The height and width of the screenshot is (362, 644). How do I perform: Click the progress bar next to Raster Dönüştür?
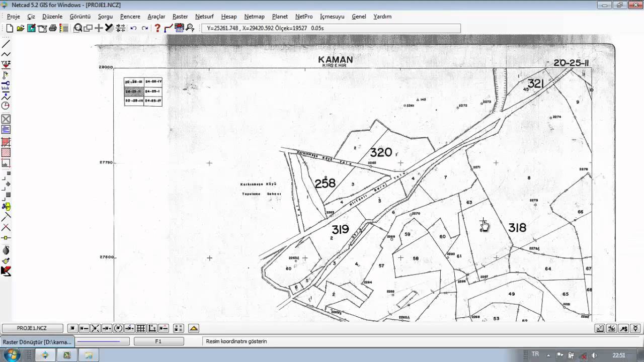coord(103,341)
